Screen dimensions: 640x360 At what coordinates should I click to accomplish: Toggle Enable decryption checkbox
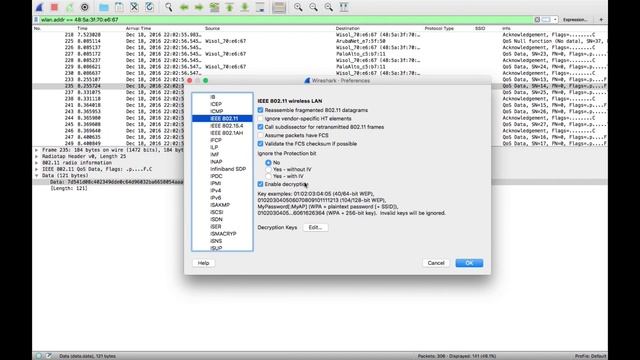coord(260,184)
